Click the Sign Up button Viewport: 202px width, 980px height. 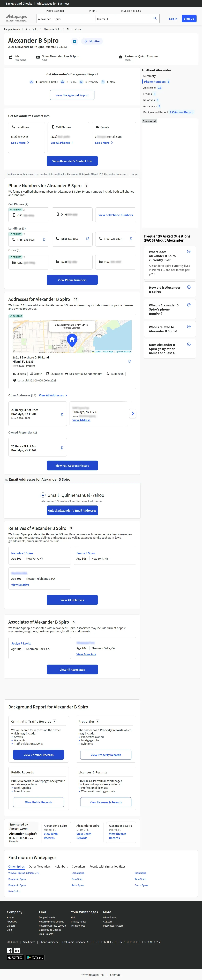point(189,19)
